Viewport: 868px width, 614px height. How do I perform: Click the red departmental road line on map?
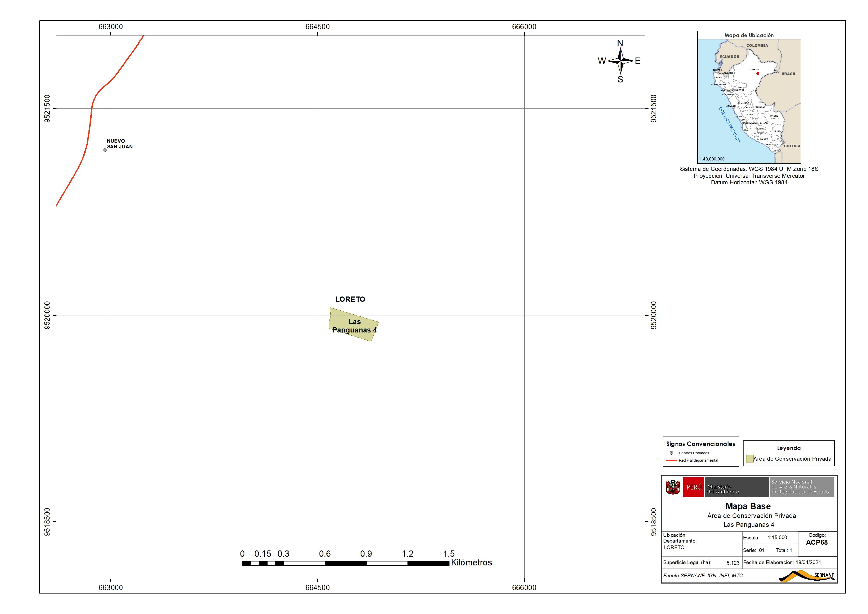tap(91, 110)
